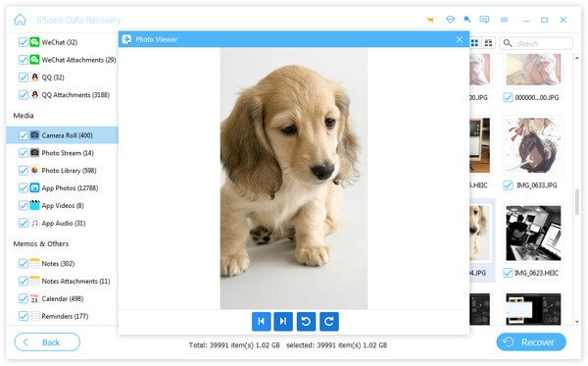Image resolution: width=588 pixels, height=366 pixels.
Task: Toggle the Calendar (498) checkbox
Action: coord(24,298)
